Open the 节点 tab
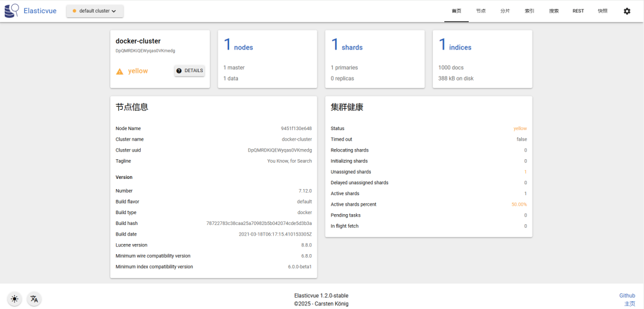644x309 pixels. (481, 11)
